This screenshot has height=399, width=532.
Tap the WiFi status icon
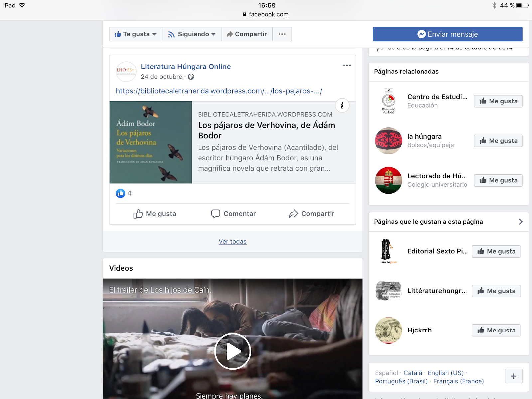22,5
